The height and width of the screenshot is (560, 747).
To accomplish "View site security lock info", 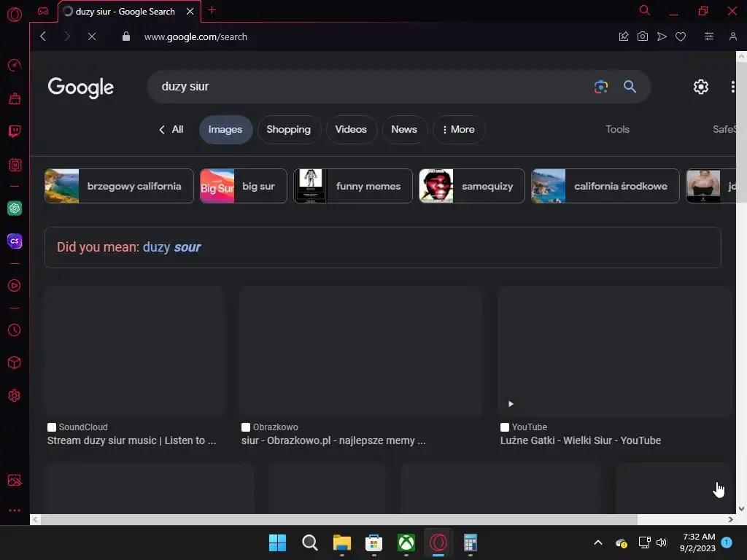I will coord(125,36).
